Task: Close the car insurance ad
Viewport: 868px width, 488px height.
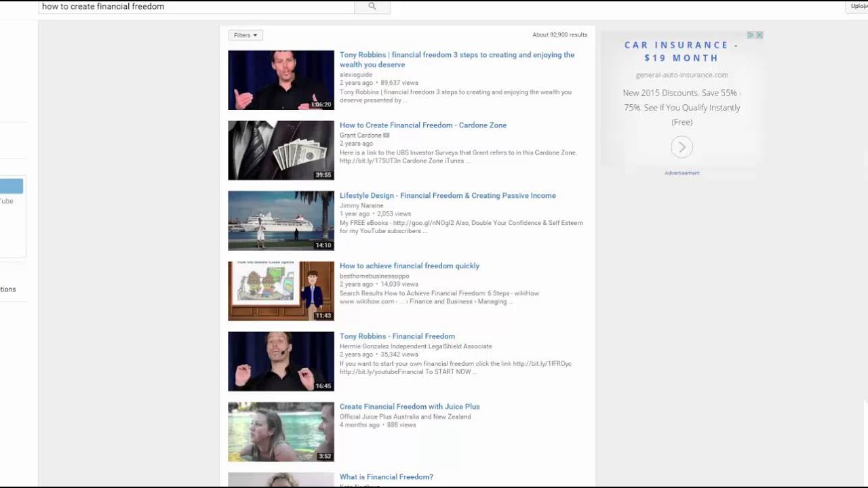Action: click(x=759, y=35)
